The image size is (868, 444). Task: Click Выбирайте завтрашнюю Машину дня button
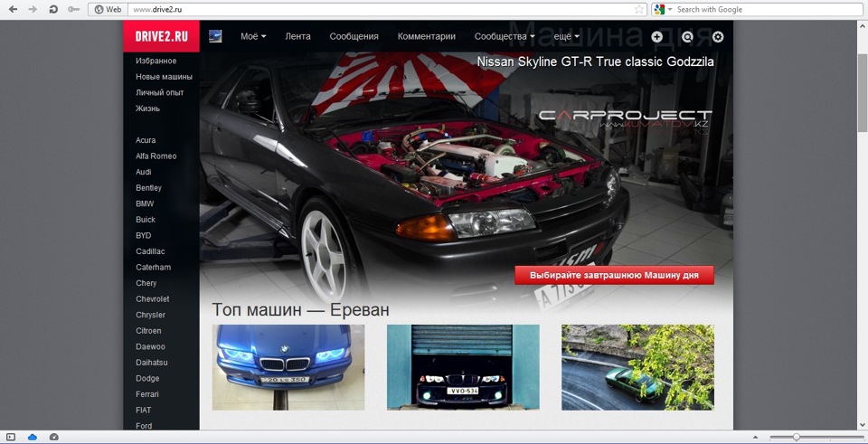click(x=614, y=275)
